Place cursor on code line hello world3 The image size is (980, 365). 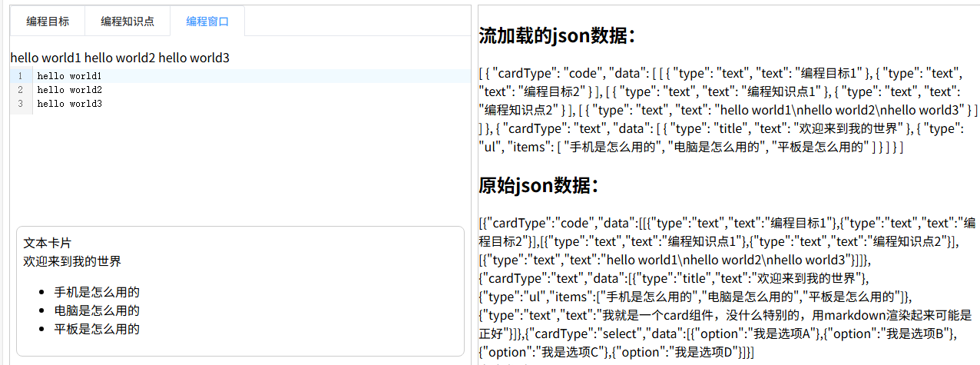point(69,103)
